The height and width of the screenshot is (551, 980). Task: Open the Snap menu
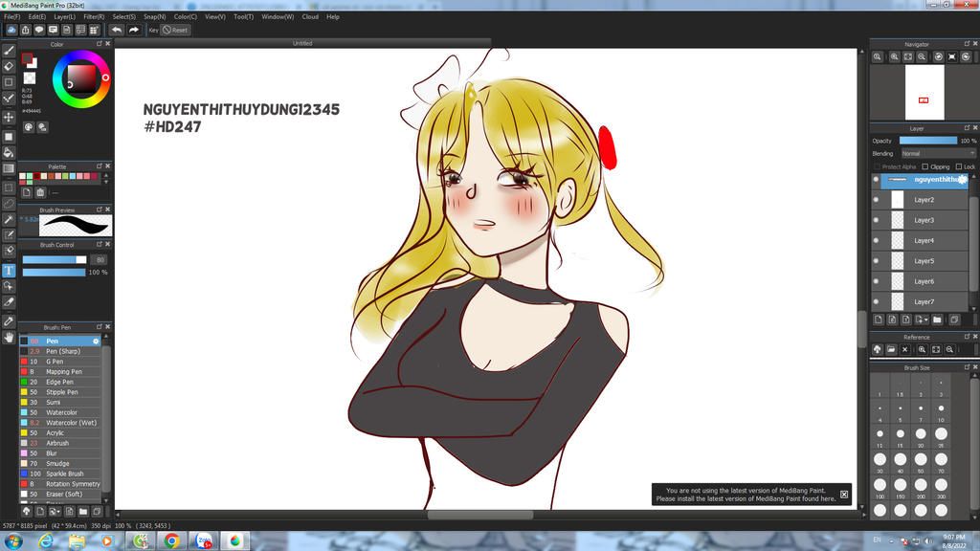(x=154, y=17)
